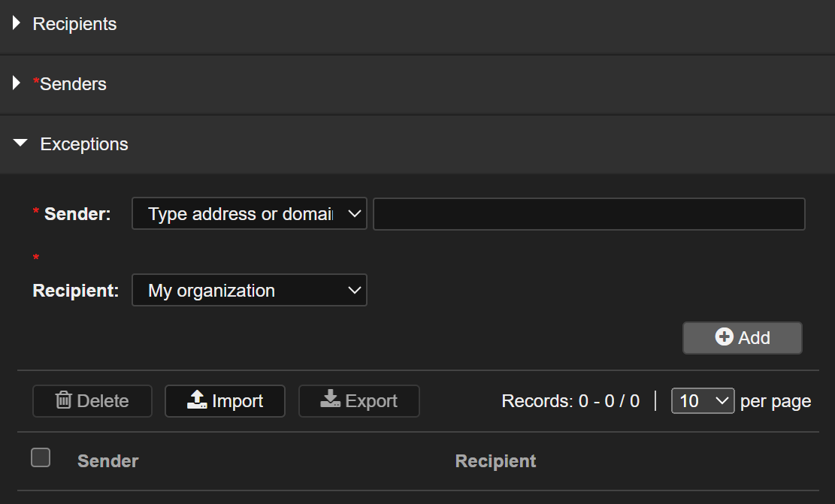Viewport: 835px width, 504px height.
Task: Tick the select-all checkbox in table header
Action: [41, 457]
